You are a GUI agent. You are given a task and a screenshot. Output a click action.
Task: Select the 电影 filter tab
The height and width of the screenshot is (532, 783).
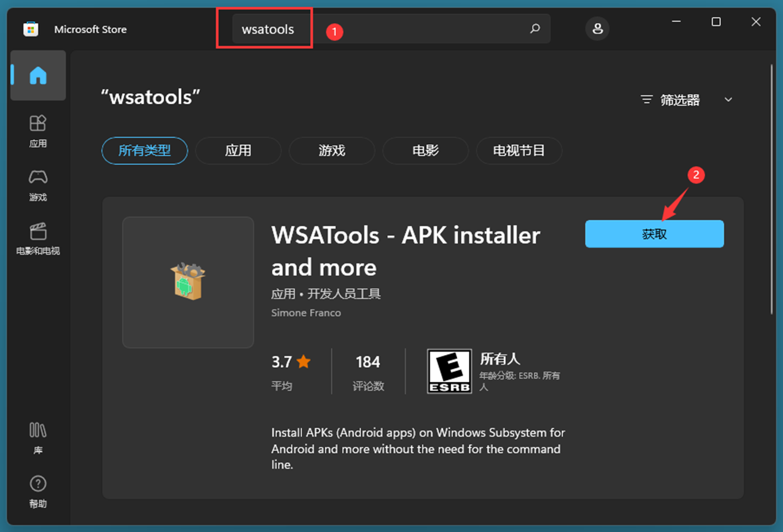(426, 150)
